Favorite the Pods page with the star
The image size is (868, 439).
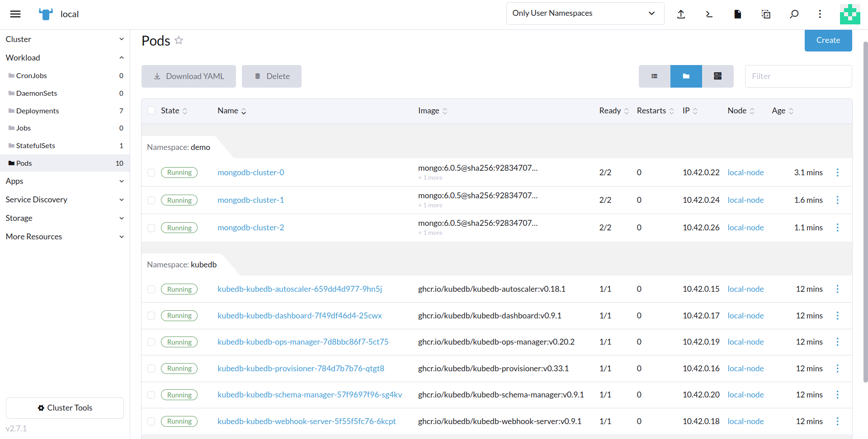179,40
